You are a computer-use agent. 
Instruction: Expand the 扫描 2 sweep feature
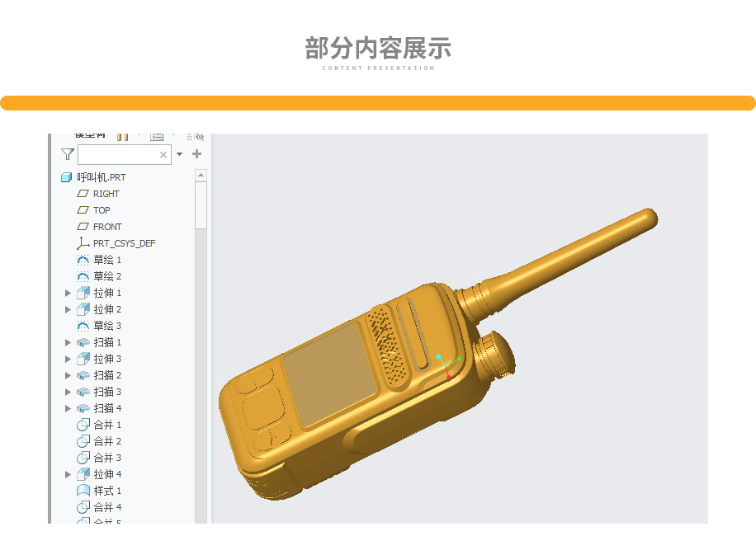tap(68, 375)
